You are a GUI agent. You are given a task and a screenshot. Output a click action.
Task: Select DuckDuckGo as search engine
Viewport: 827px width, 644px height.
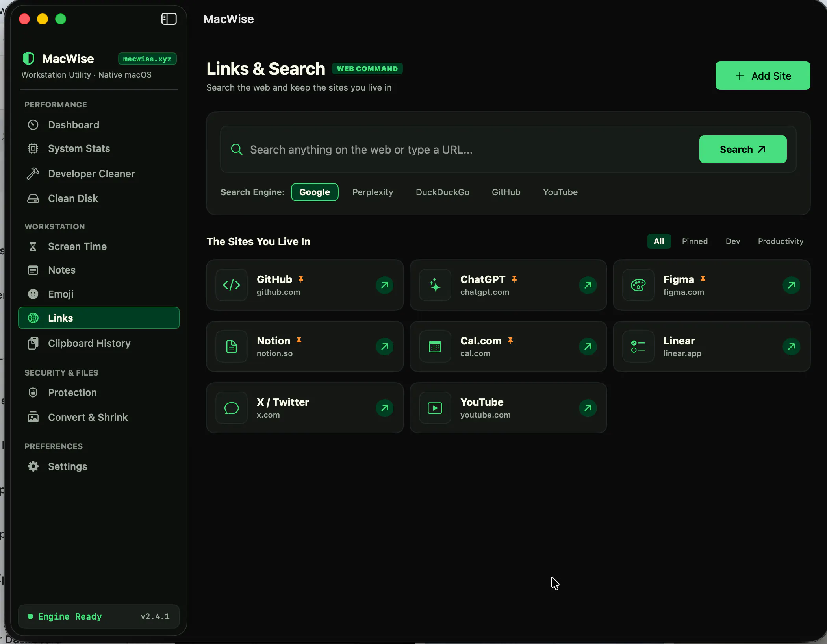(x=443, y=192)
